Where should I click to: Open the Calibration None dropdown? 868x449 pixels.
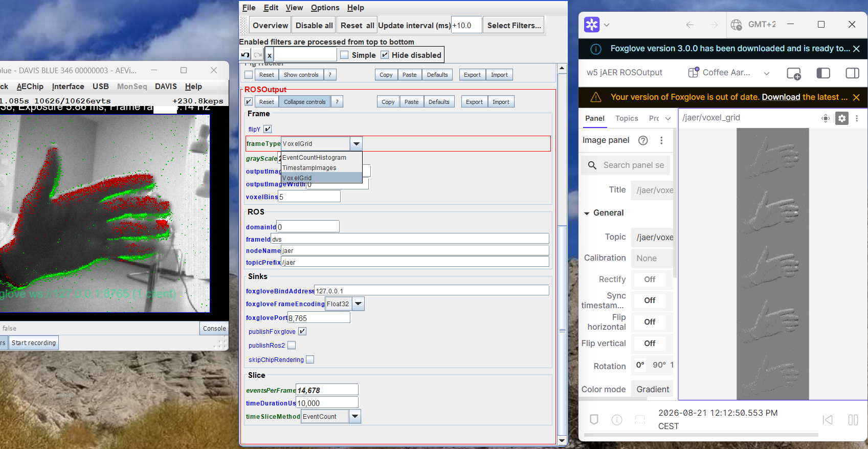point(652,259)
